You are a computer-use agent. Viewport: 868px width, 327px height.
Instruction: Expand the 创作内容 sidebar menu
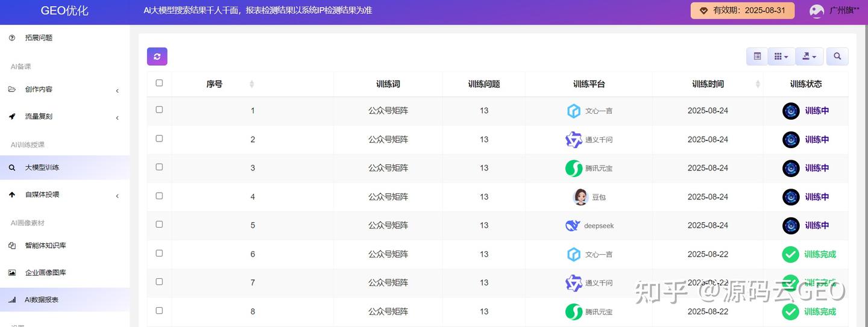[x=64, y=90]
